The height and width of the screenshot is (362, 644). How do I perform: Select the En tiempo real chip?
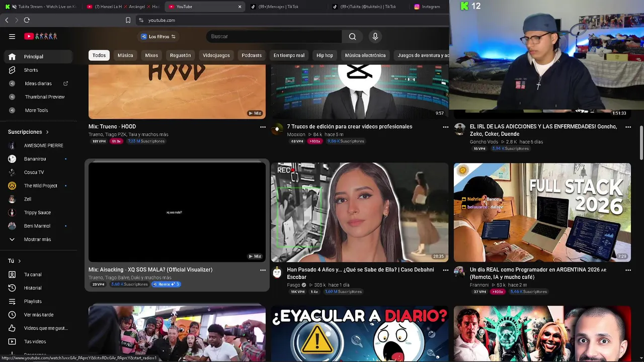tap(289, 55)
